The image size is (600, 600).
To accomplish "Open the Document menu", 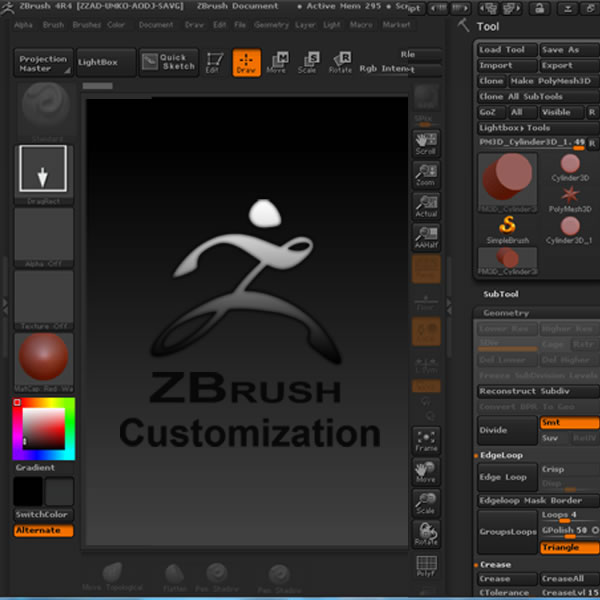I will (x=156, y=25).
